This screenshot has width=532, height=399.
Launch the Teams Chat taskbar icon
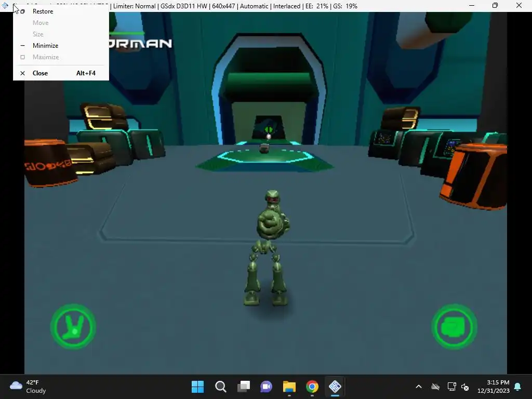(267, 387)
